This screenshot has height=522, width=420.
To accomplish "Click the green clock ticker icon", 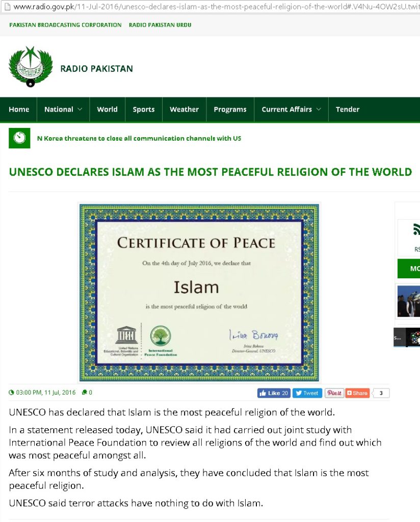I will pyautogui.click(x=19, y=138).
